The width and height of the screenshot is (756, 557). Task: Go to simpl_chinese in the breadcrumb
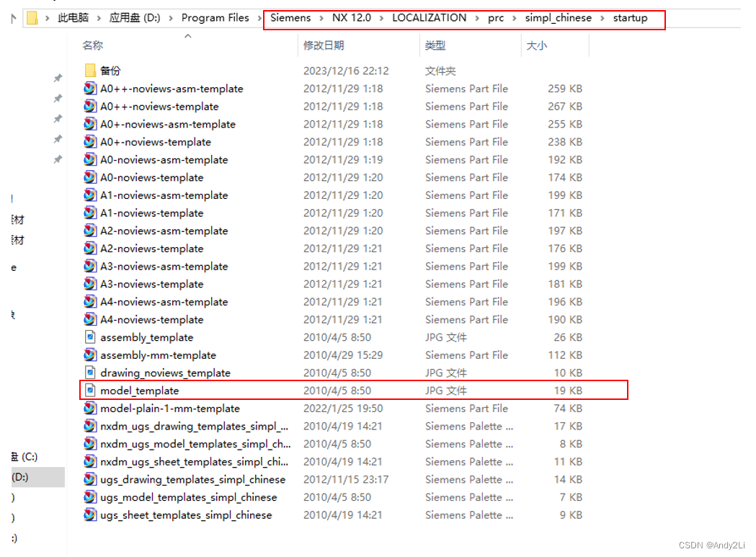559,18
